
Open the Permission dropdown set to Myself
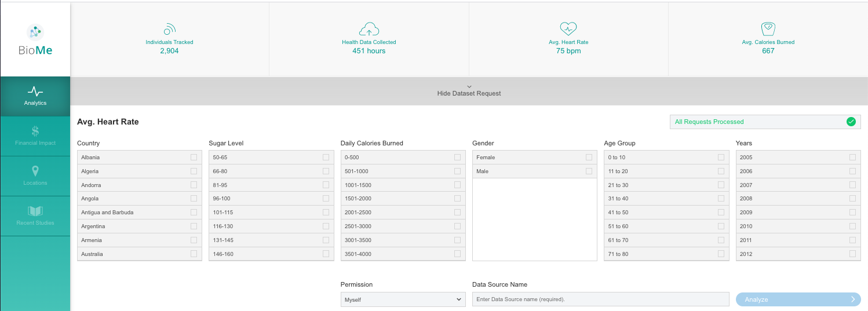click(x=403, y=299)
